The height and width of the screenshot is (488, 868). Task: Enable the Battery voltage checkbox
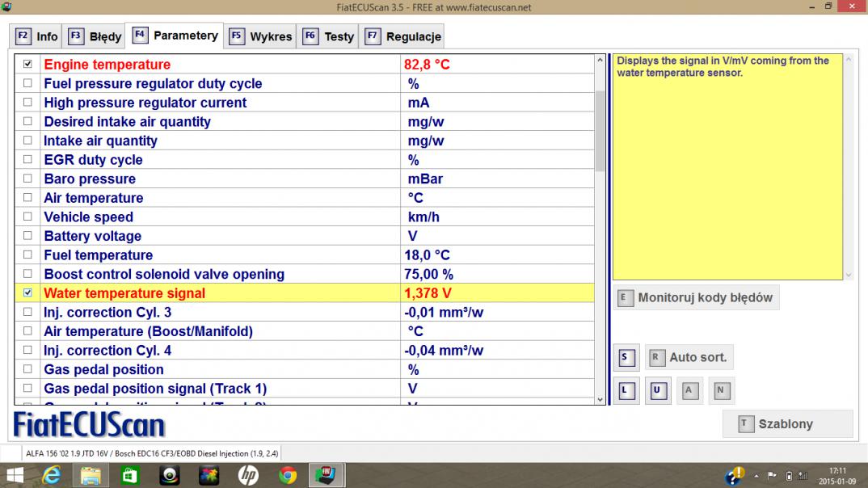(x=28, y=236)
